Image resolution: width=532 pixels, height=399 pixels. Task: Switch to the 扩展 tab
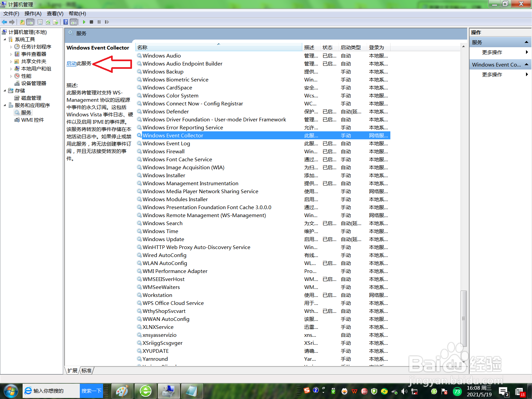(x=72, y=370)
